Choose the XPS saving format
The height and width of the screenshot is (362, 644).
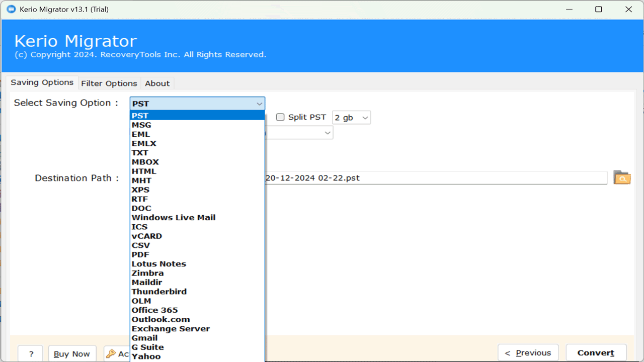pos(197,190)
